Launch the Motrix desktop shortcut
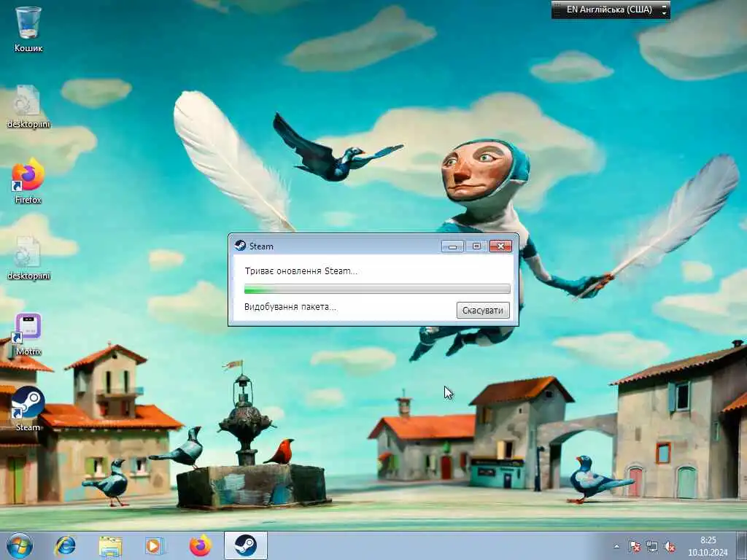This screenshot has width=747, height=560. click(x=28, y=334)
